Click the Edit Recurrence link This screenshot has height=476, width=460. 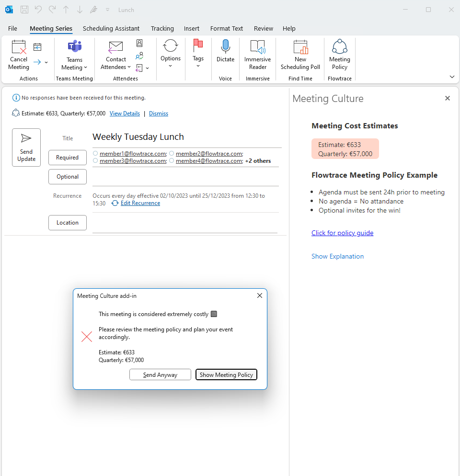(x=140, y=203)
